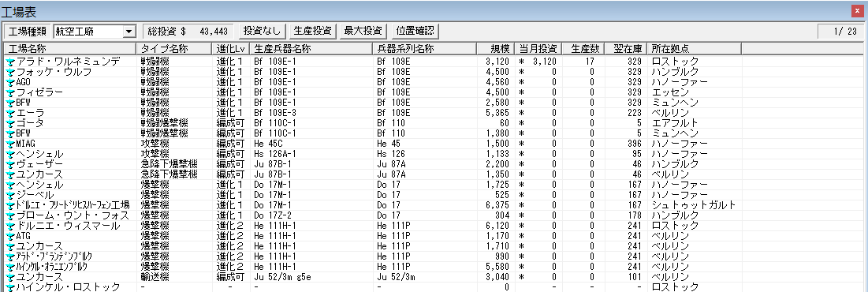The height and width of the screenshot is (292, 868).
Task: Click the icon of ヘンシェル's Do 17M-1 row
Action: point(10,185)
